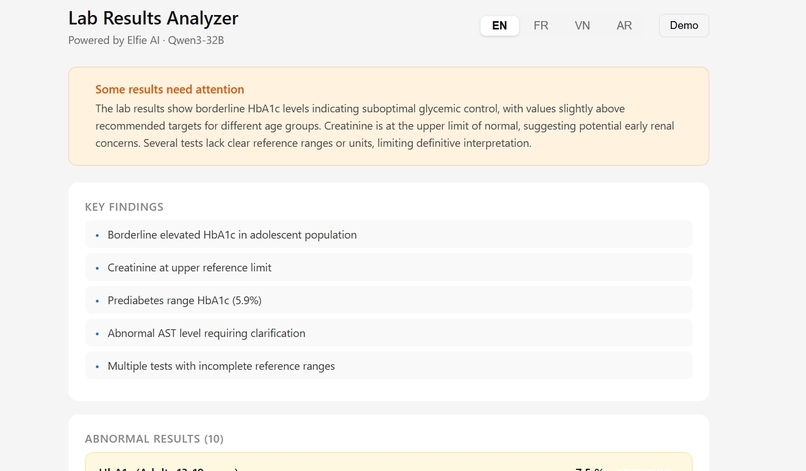
Task: Click 'Powered by Elfie AI · Qwen3-32B' subtitle
Action: [x=146, y=41]
